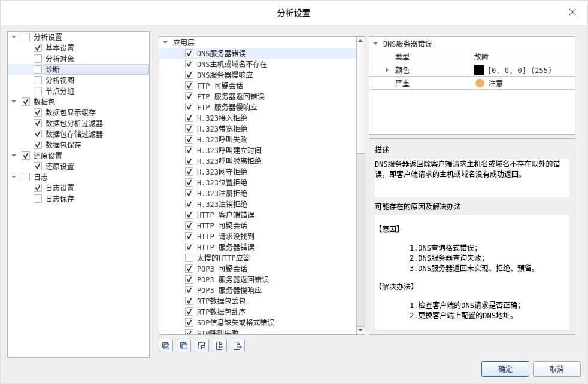Collapse the 应用层 group
The height and width of the screenshot is (384, 588).
pos(165,42)
